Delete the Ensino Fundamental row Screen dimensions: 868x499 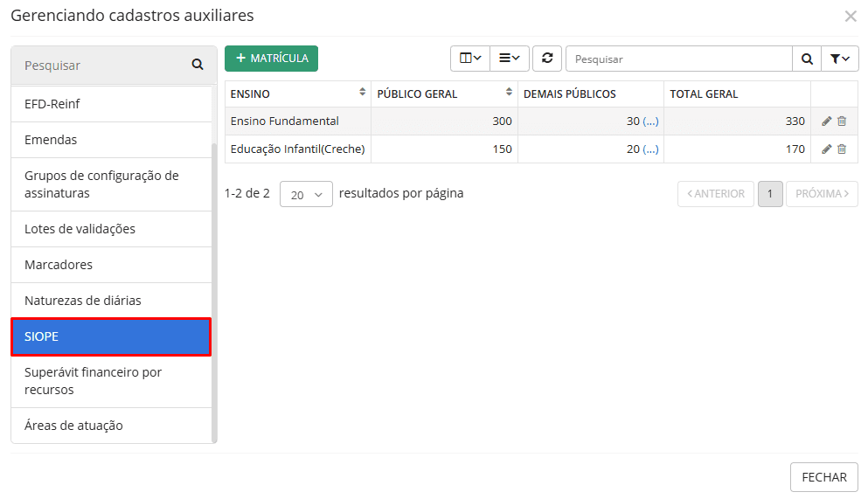point(842,121)
